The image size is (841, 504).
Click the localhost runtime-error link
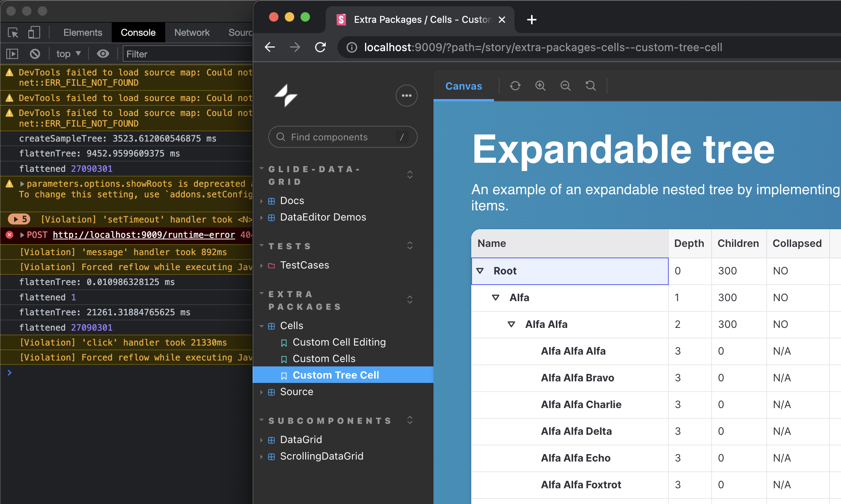[144, 235]
